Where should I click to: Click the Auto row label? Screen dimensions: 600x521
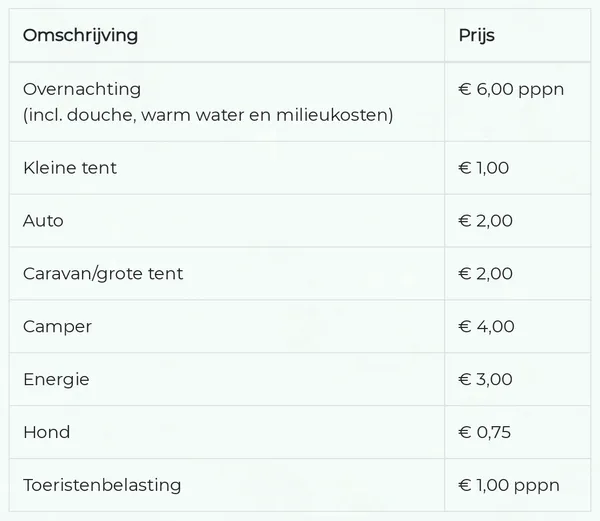43,221
